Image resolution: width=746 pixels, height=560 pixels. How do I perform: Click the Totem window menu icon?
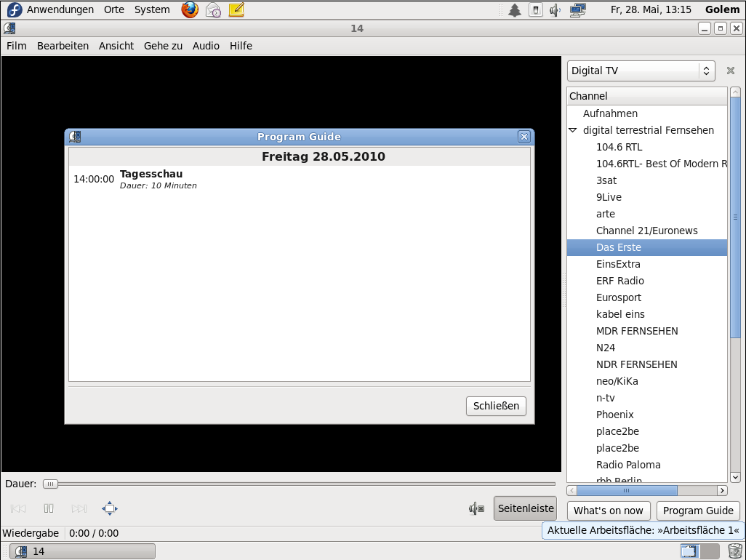pyautogui.click(x=9, y=28)
